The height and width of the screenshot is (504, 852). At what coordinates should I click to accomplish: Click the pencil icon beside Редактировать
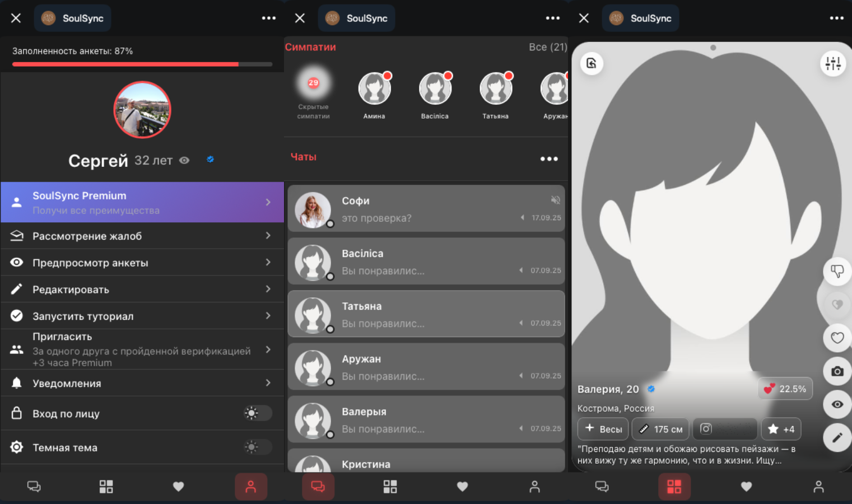coord(17,289)
